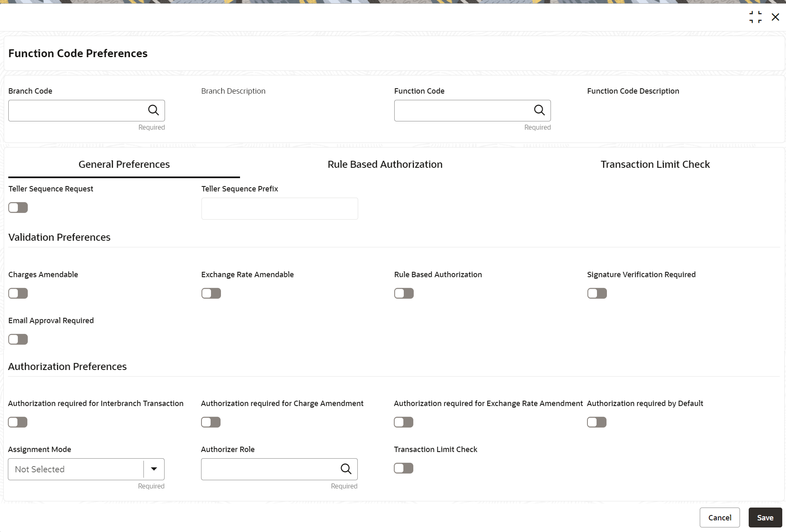
Task: Click the Cancel button
Action: (x=720, y=517)
